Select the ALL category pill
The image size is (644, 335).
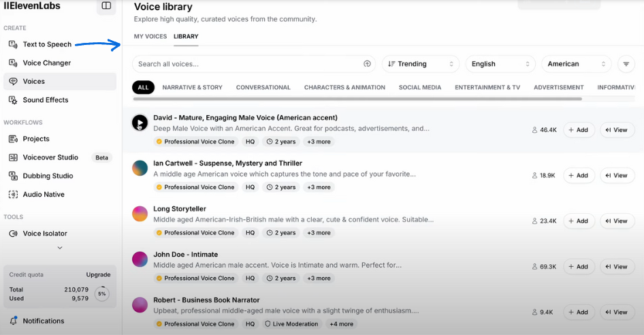[144, 88]
